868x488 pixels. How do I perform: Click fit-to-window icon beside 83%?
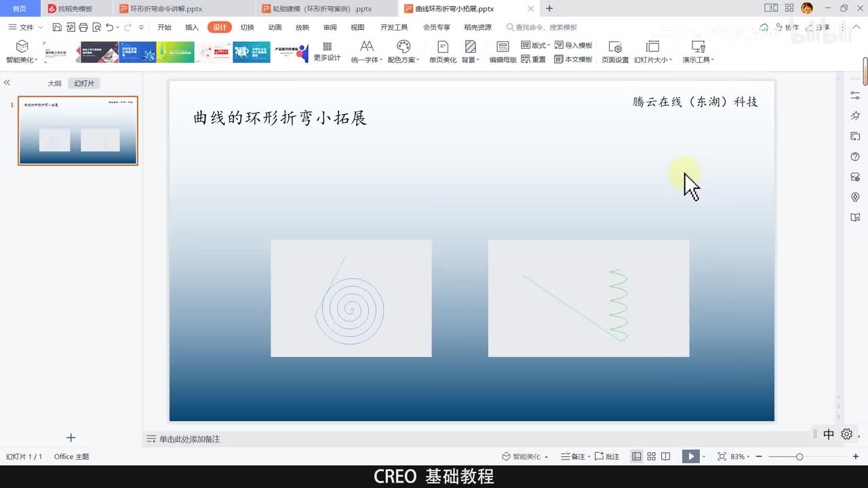pos(722,457)
